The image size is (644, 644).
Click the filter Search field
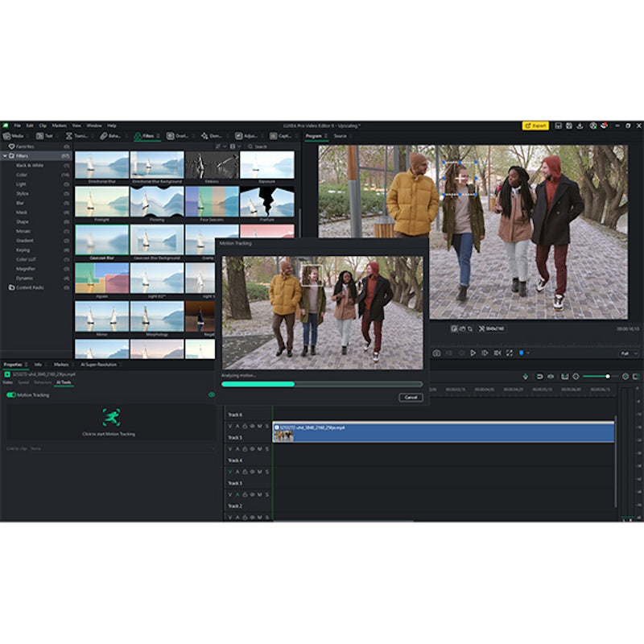coord(271,147)
